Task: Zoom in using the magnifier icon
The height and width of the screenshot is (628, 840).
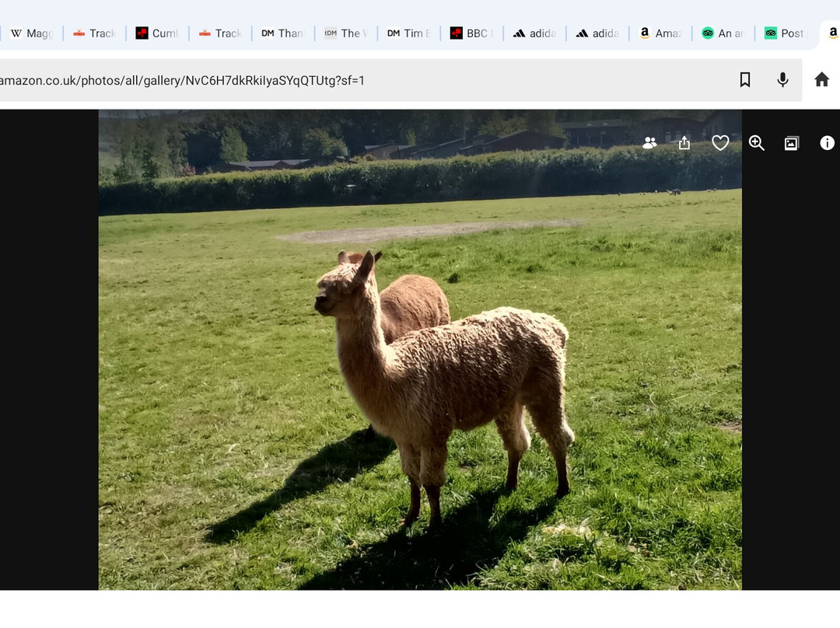Action: click(x=756, y=143)
